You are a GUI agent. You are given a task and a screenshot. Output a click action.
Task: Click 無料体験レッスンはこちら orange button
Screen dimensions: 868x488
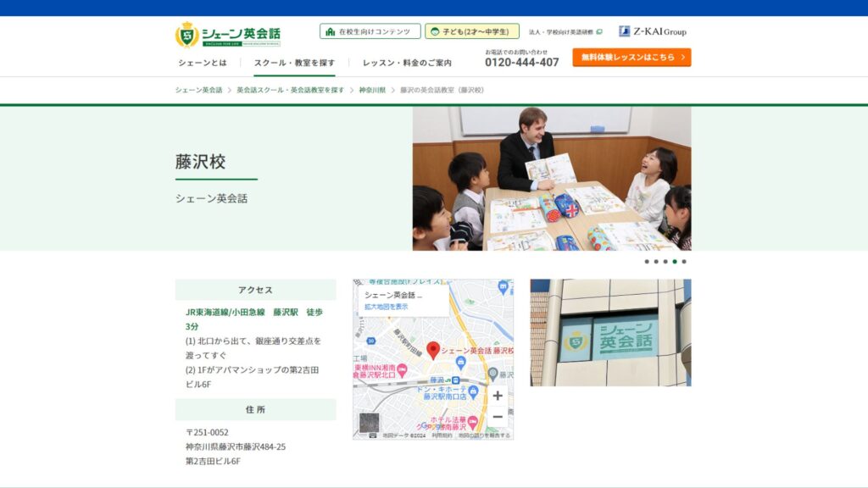[632, 57]
